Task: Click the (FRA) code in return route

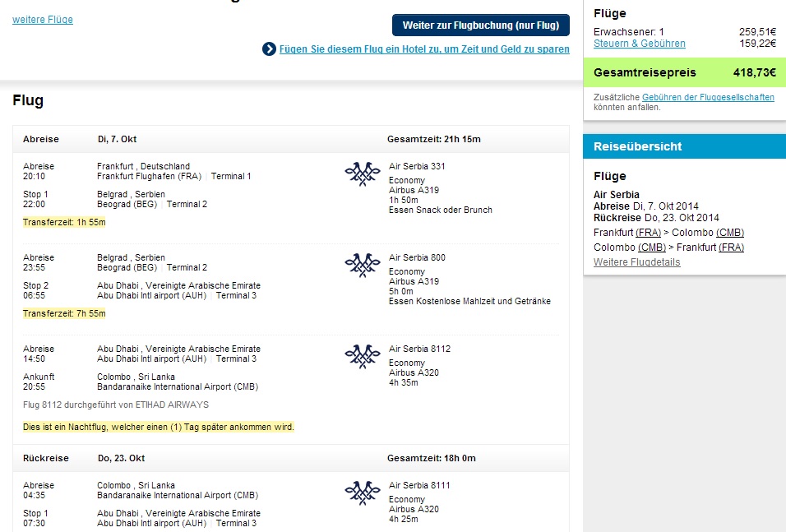Action: (731, 247)
